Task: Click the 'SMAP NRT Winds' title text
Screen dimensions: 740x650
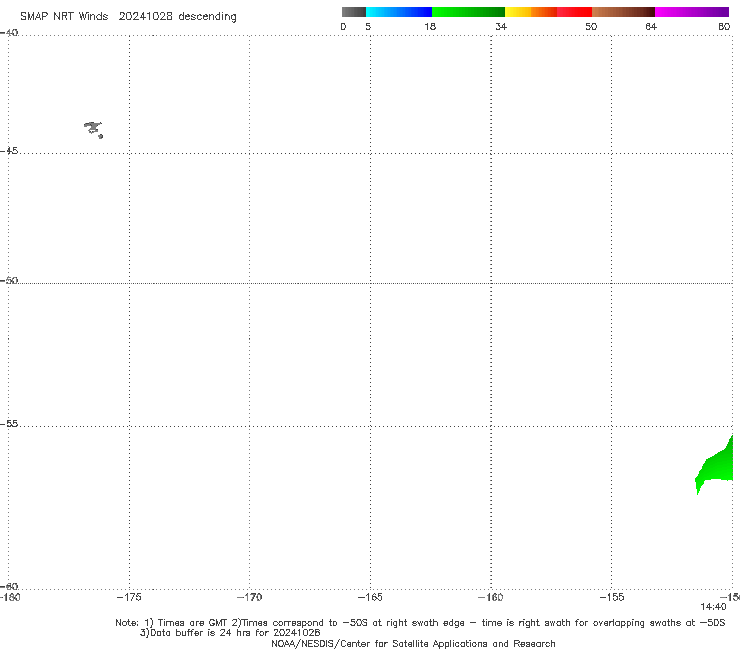Action: click(x=64, y=17)
